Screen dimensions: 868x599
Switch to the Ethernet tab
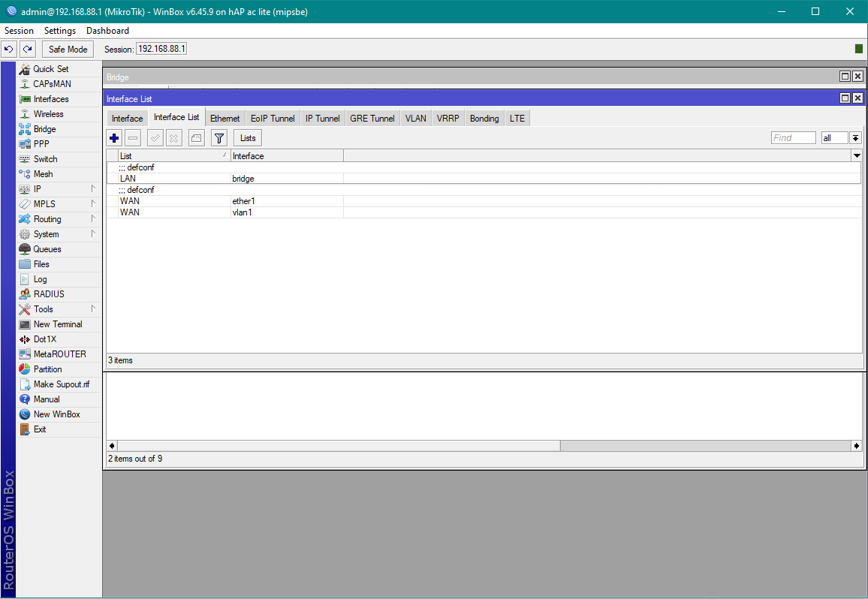pos(225,119)
